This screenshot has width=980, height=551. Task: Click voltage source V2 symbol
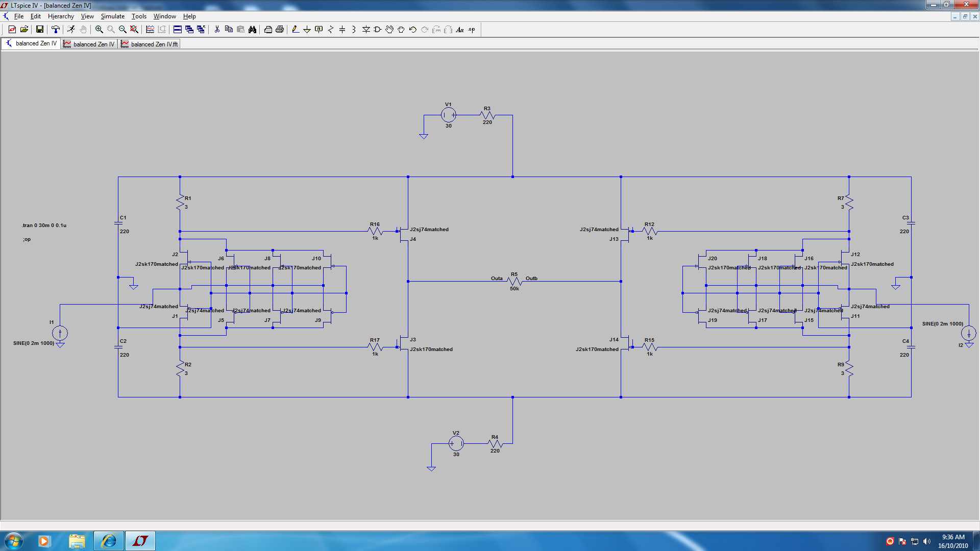456,443
